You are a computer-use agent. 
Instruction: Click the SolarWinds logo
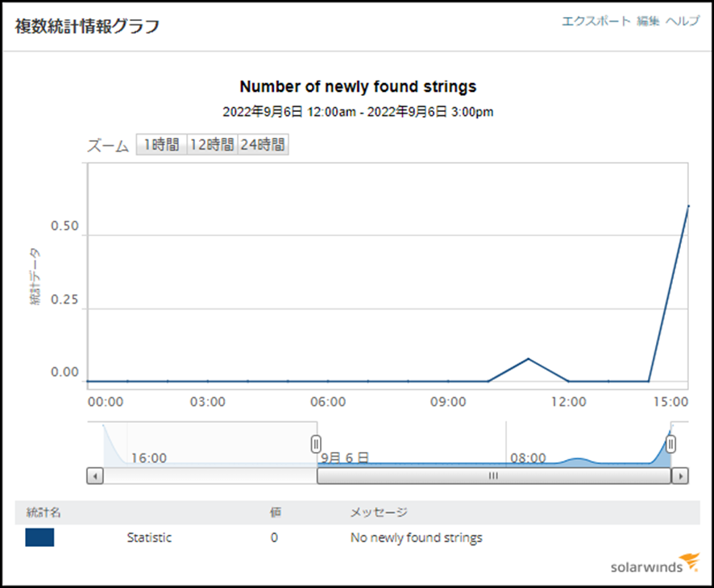655,563
